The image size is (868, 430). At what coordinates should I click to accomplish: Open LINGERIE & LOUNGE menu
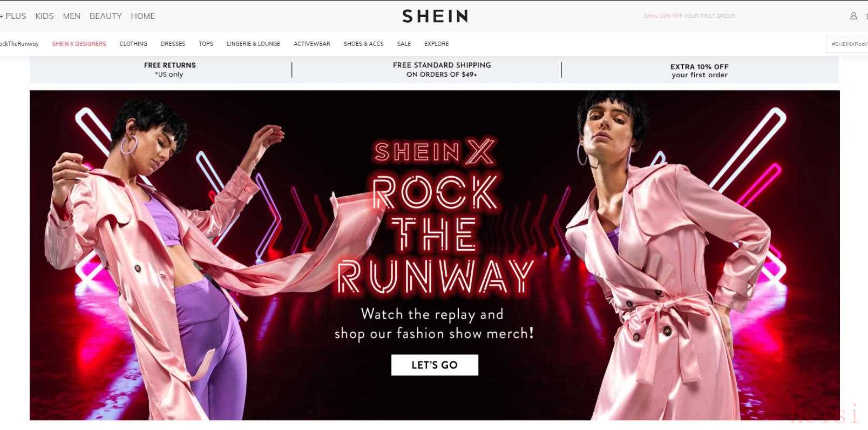click(253, 44)
